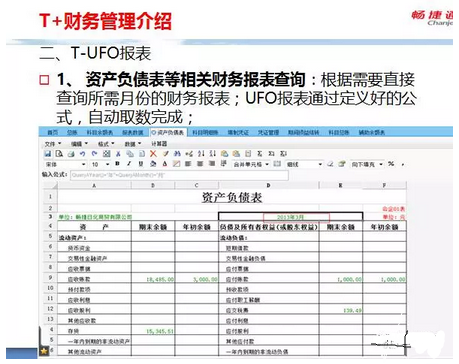Click the binoculars find icon

[177, 154]
